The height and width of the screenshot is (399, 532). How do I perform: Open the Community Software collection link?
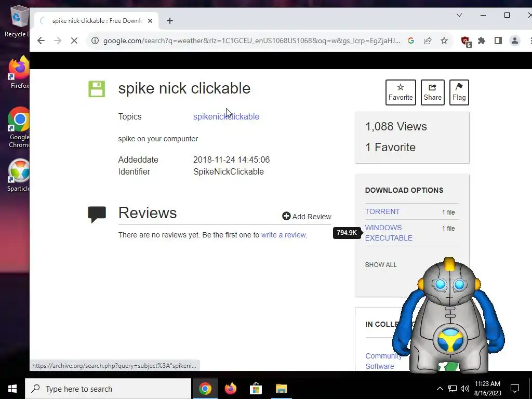pos(383,361)
